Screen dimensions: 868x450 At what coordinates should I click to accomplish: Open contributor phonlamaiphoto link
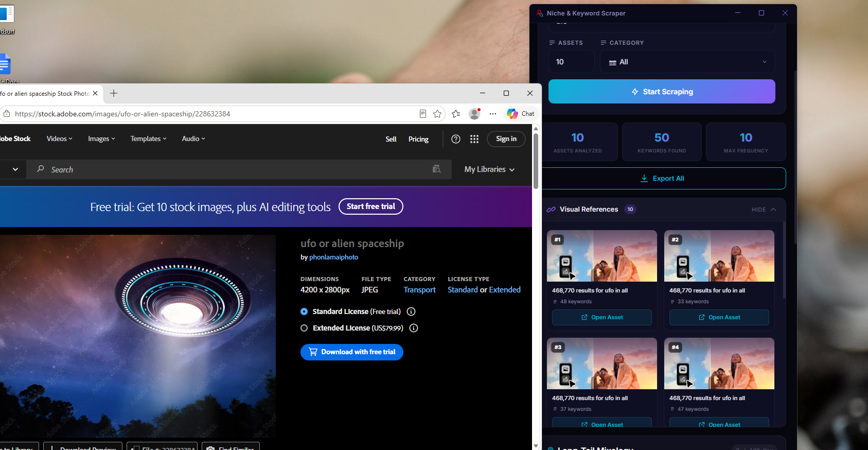click(x=333, y=257)
